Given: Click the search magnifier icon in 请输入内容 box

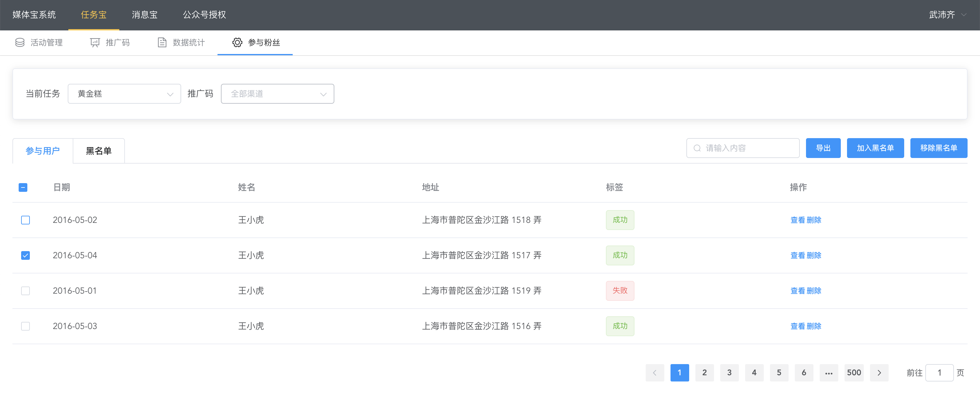Looking at the screenshot, I should [697, 148].
